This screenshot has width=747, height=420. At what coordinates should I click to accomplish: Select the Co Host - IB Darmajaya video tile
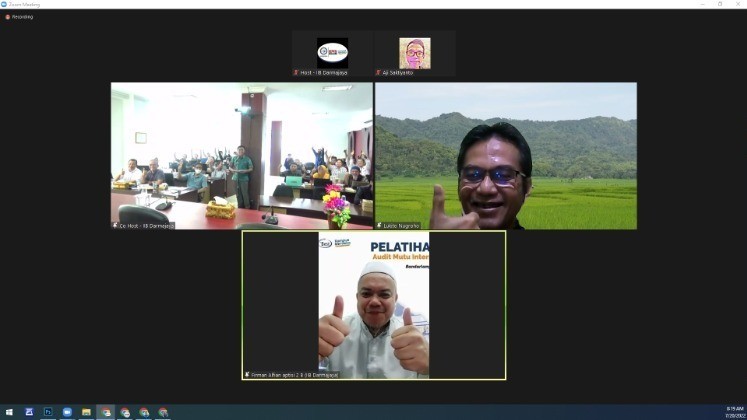(242, 156)
